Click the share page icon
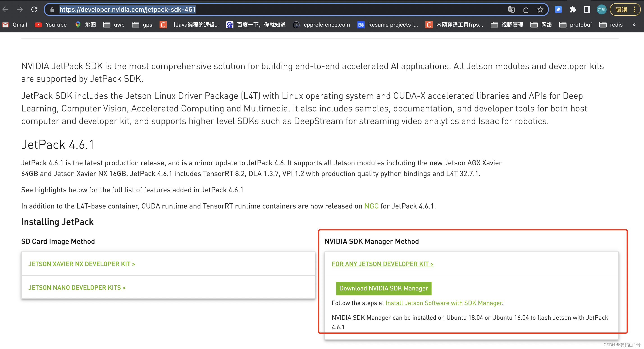This screenshot has height=349, width=644. click(x=526, y=9)
